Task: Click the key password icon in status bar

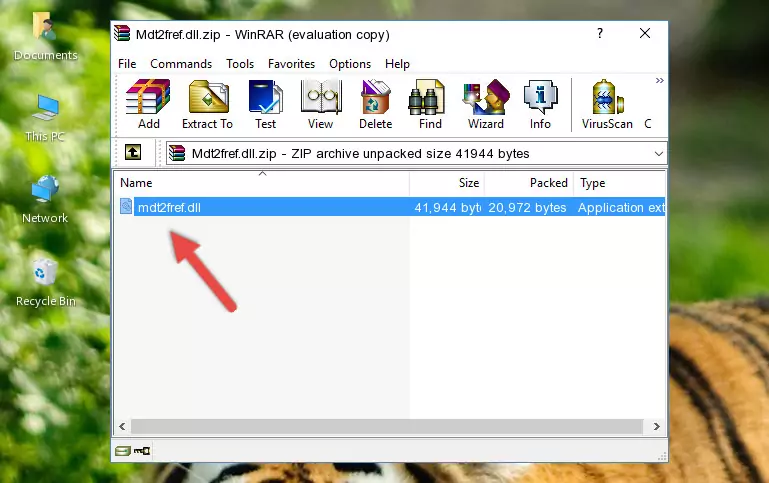Action: click(x=142, y=451)
